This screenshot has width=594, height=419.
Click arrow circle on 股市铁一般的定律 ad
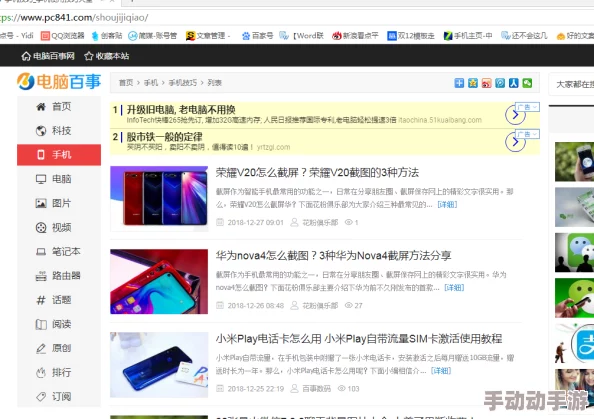[515, 142]
